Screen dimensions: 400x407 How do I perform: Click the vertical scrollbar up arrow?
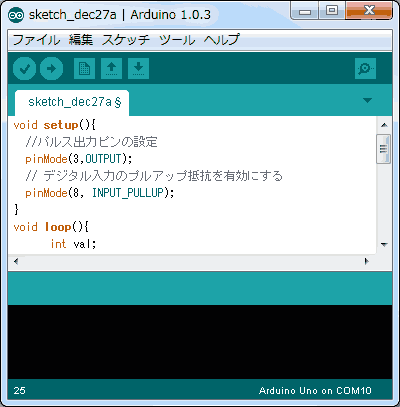(x=384, y=125)
